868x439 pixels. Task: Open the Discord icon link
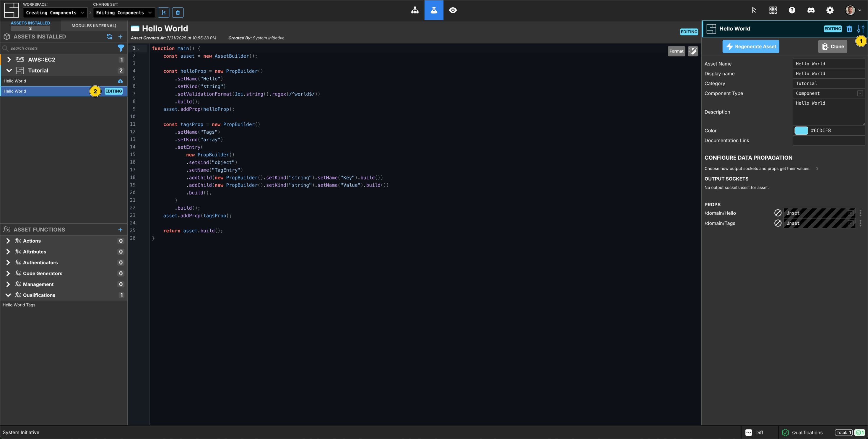(x=811, y=10)
